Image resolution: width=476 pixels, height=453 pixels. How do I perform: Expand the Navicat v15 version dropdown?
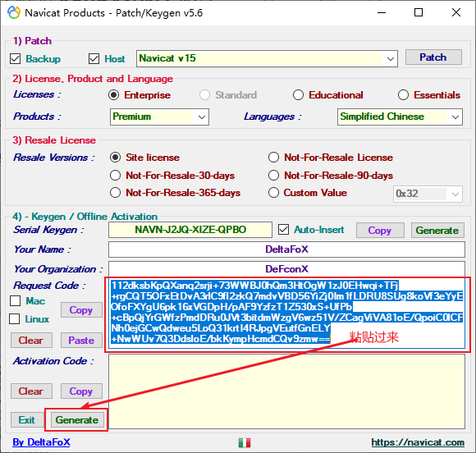267,58
